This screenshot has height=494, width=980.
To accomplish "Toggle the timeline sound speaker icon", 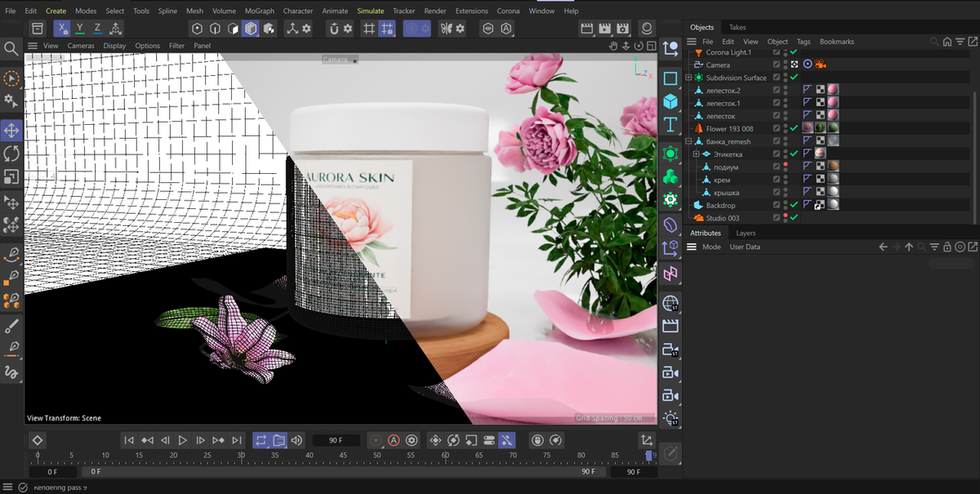I will pyautogui.click(x=296, y=440).
